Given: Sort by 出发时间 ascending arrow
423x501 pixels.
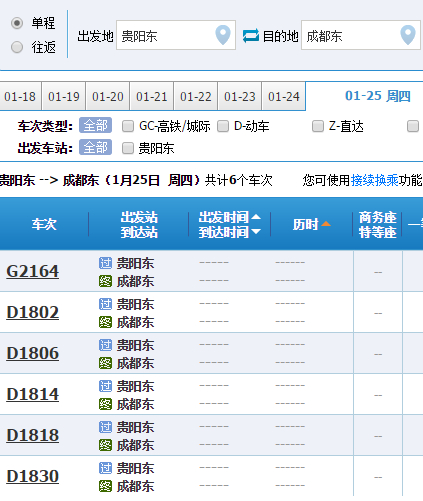Looking at the screenshot, I should click(x=256, y=217).
